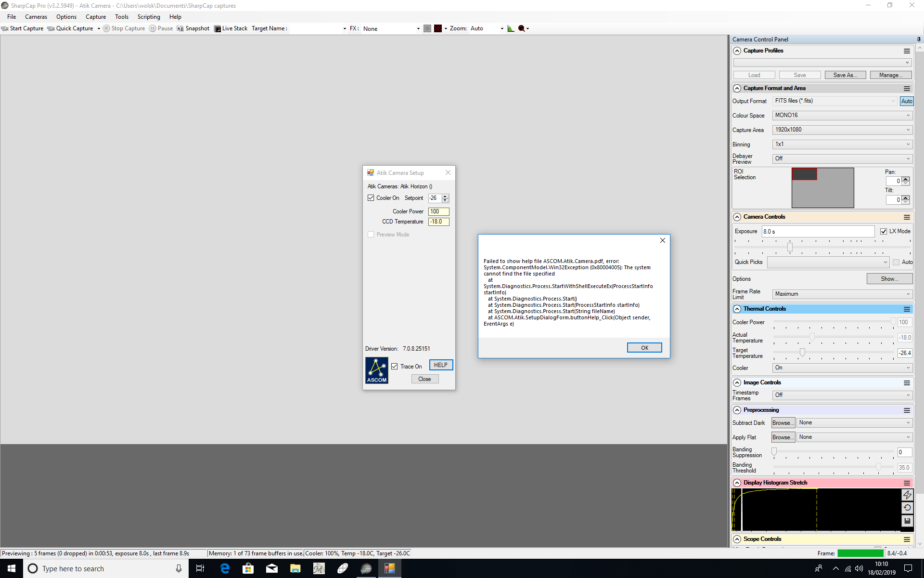This screenshot has height=578, width=924.
Task: Collapse the Camera Controls section
Action: 737,217
